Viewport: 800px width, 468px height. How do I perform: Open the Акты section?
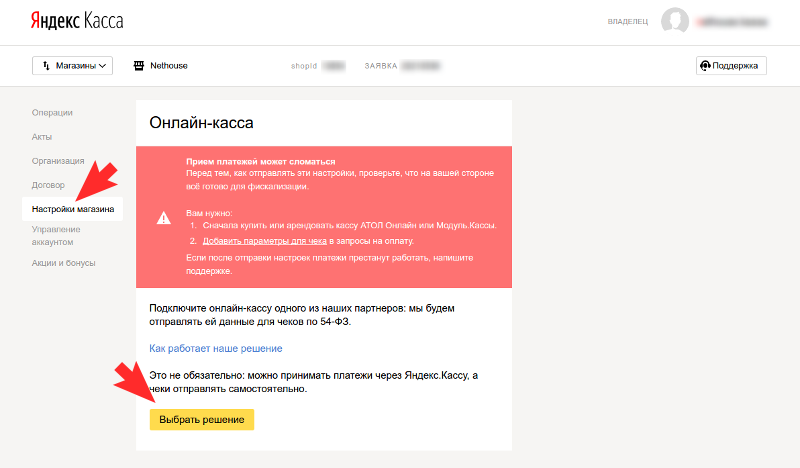click(x=42, y=137)
